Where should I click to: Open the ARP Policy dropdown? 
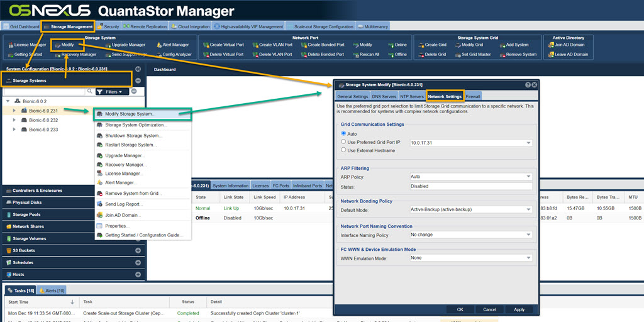click(529, 177)
